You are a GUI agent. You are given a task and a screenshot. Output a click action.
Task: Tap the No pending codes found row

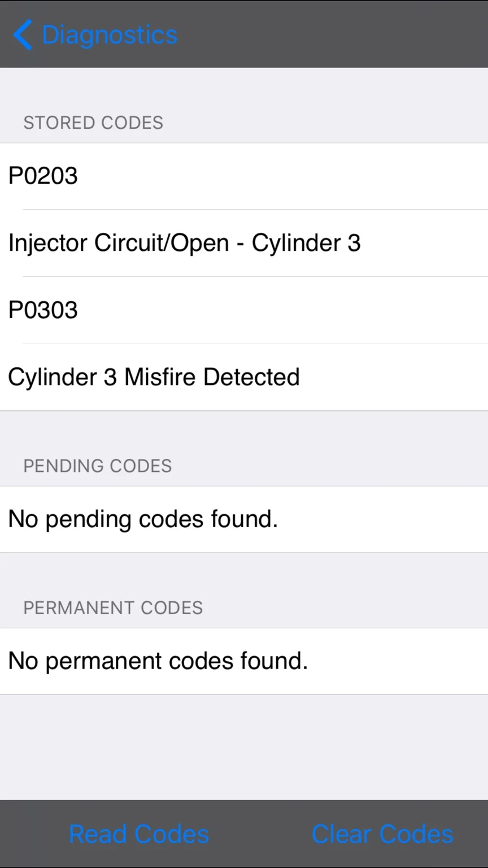point(244,519)
